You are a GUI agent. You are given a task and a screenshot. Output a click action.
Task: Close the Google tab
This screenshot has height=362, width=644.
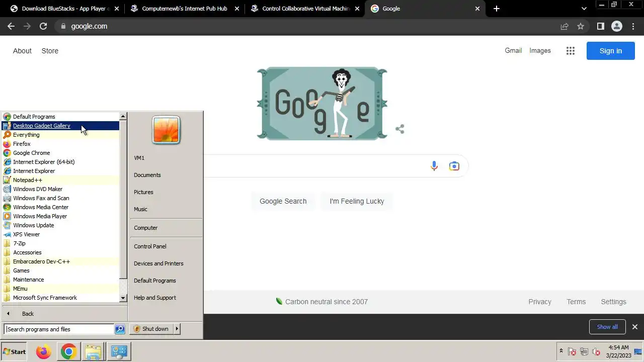(478, 9)
